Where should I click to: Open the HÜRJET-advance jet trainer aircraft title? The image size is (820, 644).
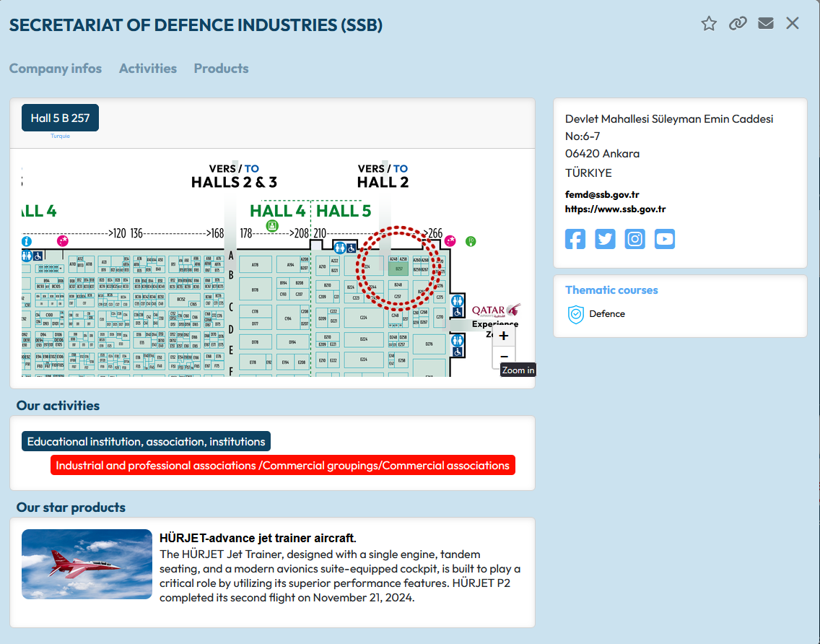point(258,539)
